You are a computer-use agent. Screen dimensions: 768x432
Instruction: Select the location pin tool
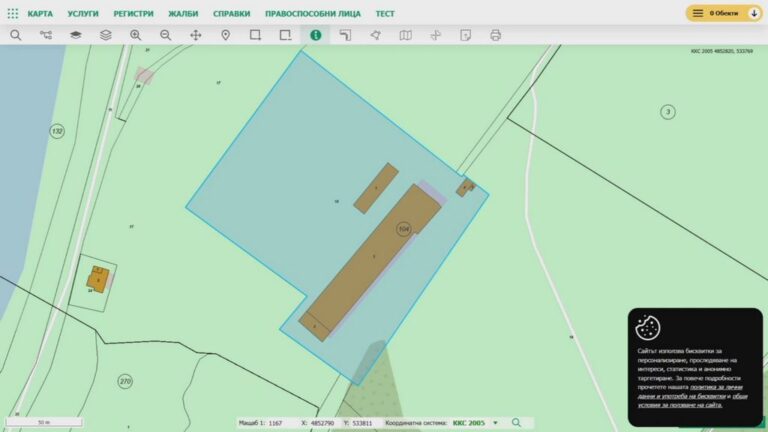225,35
